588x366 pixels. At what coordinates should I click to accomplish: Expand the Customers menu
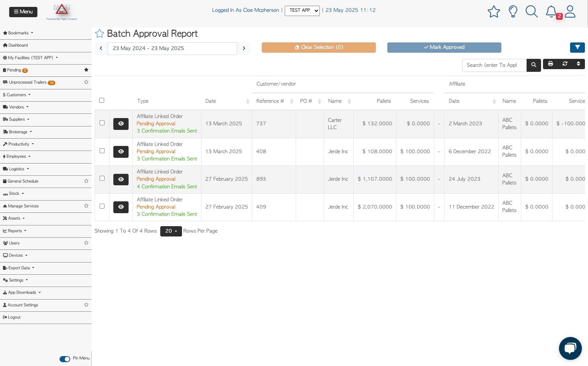point(46,95)
